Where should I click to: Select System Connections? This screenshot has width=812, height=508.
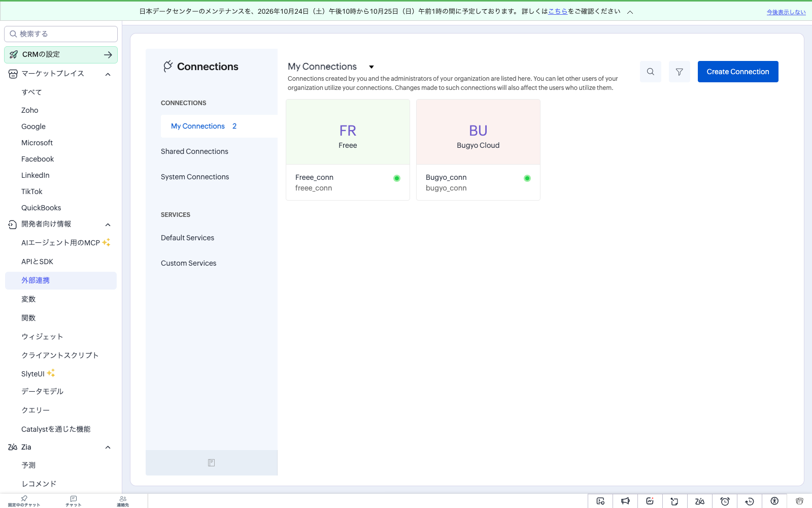(x=195, y=177)
